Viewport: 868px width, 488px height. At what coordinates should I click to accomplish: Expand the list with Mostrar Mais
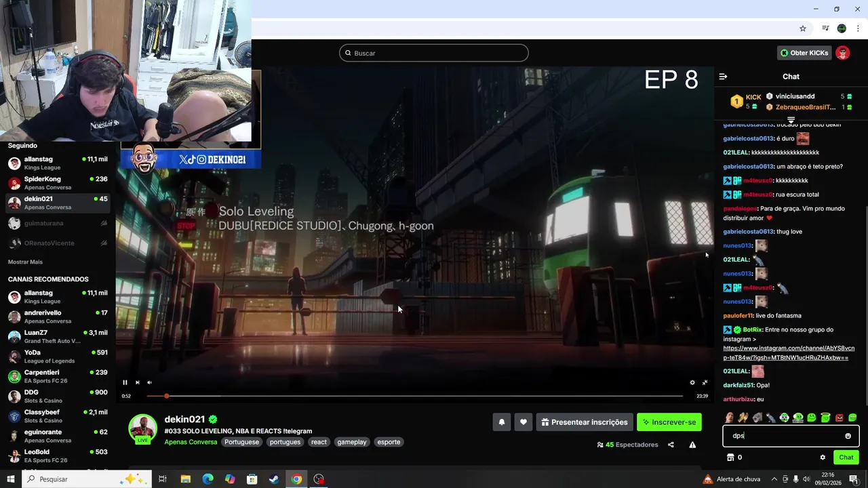[x=25, y=262]
